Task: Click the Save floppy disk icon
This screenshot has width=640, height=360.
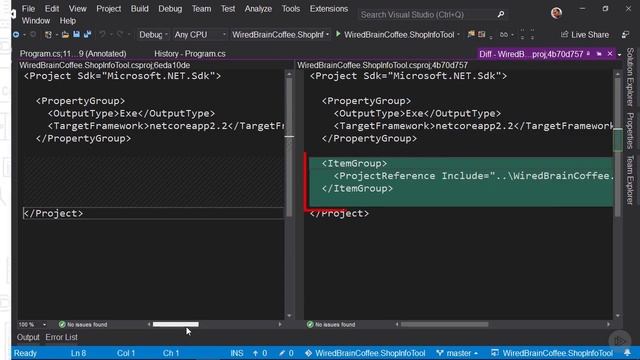Action: tap(76, 35)
